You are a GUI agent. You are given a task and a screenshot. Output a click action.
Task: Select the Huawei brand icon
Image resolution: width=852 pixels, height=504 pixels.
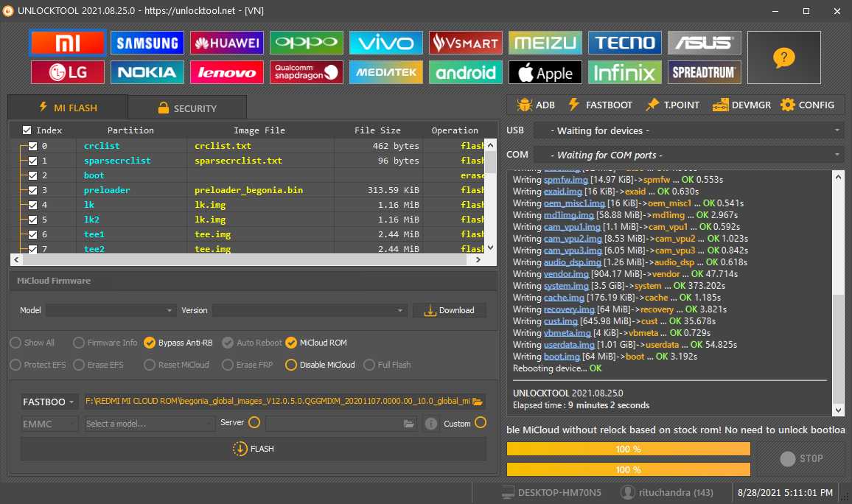click(x=226, y=43)
